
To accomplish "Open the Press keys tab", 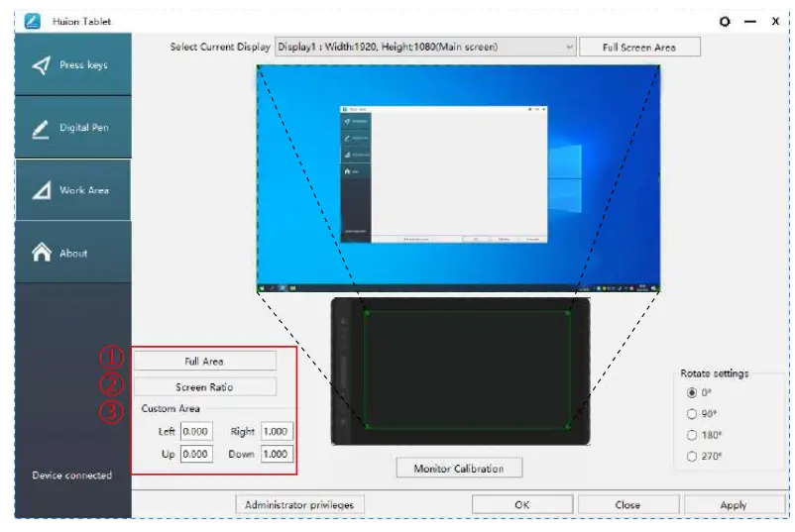I will [73, 64].
